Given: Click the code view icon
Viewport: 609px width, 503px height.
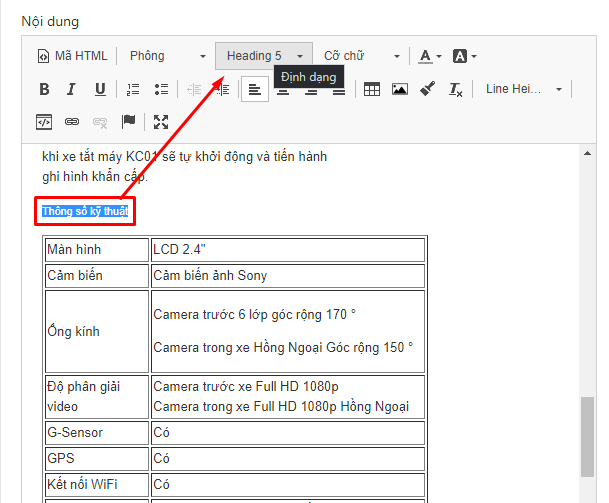Looking at the screenshot, I should (x=44, y=122).
